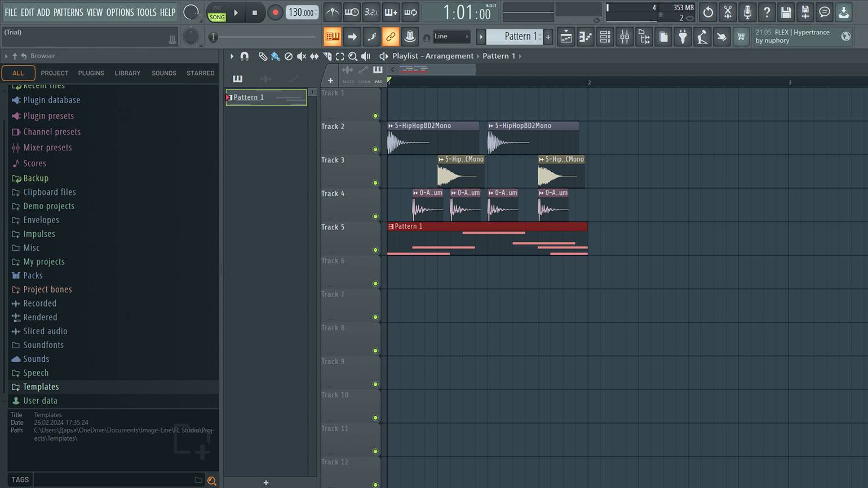Toggle loop recording button
The image size is (868, 488).
410,12
